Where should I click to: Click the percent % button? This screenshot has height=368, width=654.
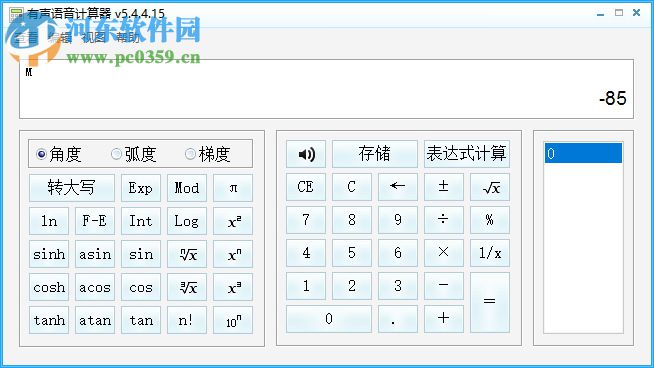pyautogui.click(x=490, y=219)
